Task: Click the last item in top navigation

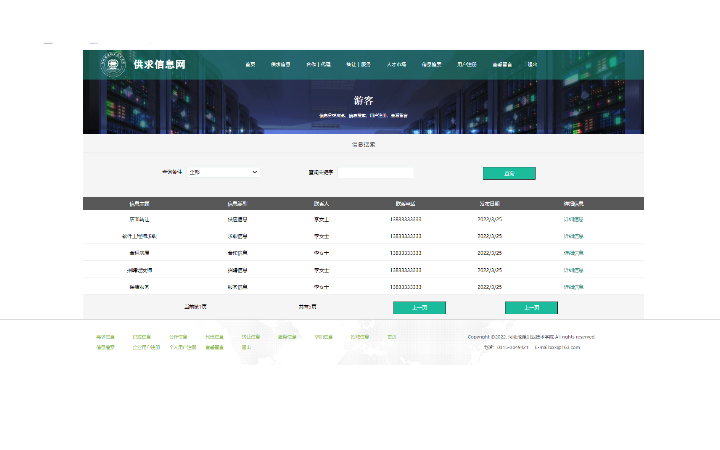Action: coord(532,65)
